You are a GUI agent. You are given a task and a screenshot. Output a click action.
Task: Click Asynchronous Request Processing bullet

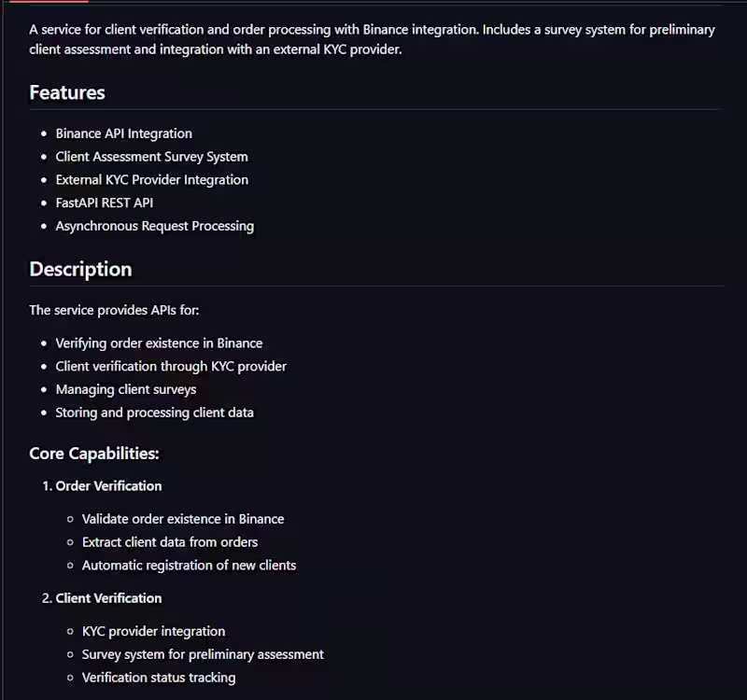point(154,226)
